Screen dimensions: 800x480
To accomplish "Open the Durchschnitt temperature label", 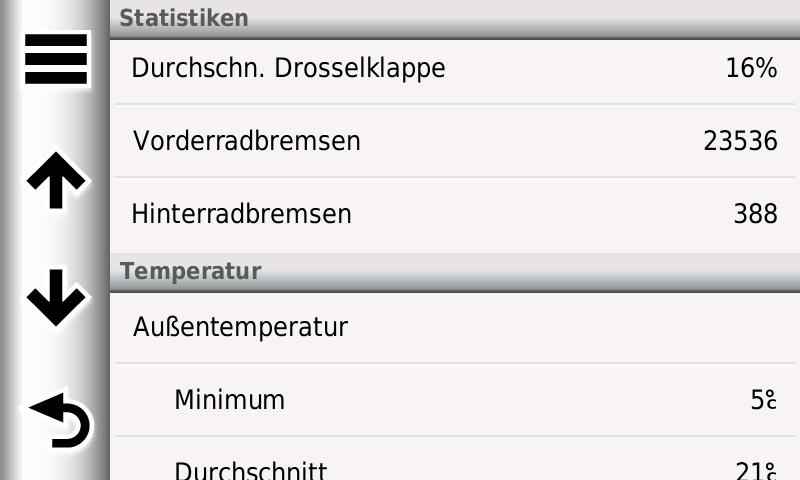I will point(250,470).
